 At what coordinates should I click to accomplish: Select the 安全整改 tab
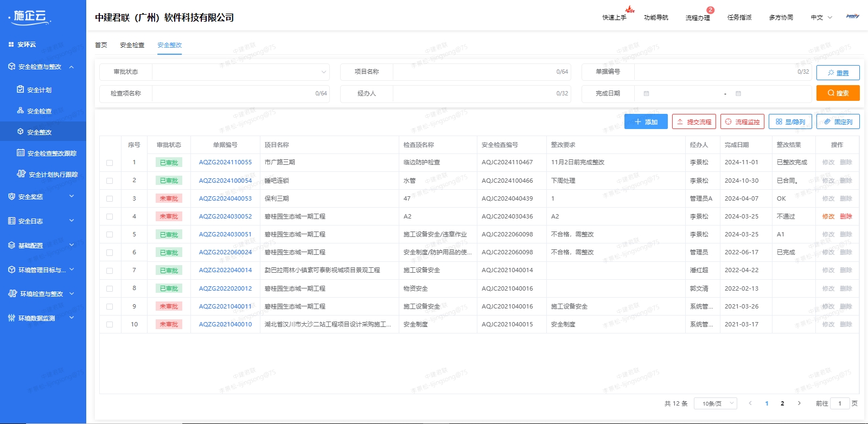(x=170, y=45)
